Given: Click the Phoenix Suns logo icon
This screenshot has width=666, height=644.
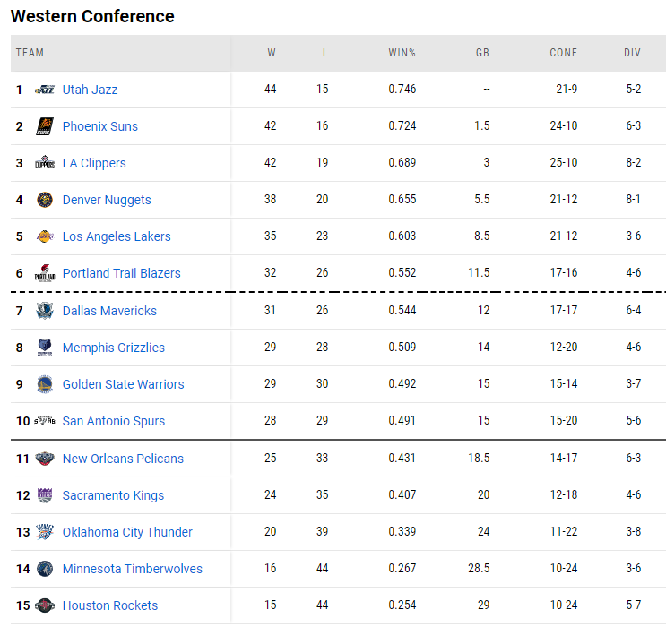Looking at the screenshot, I should tap(45, 126).
